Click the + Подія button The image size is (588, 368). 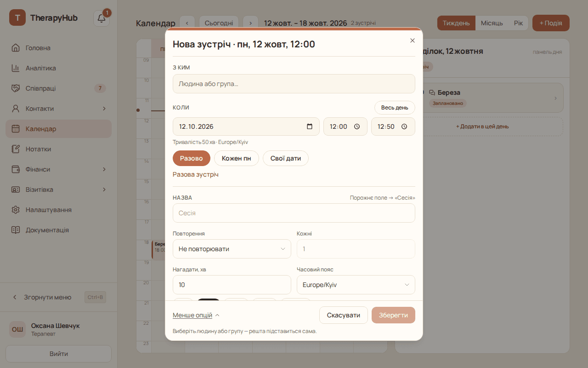[x=551, y=23]
